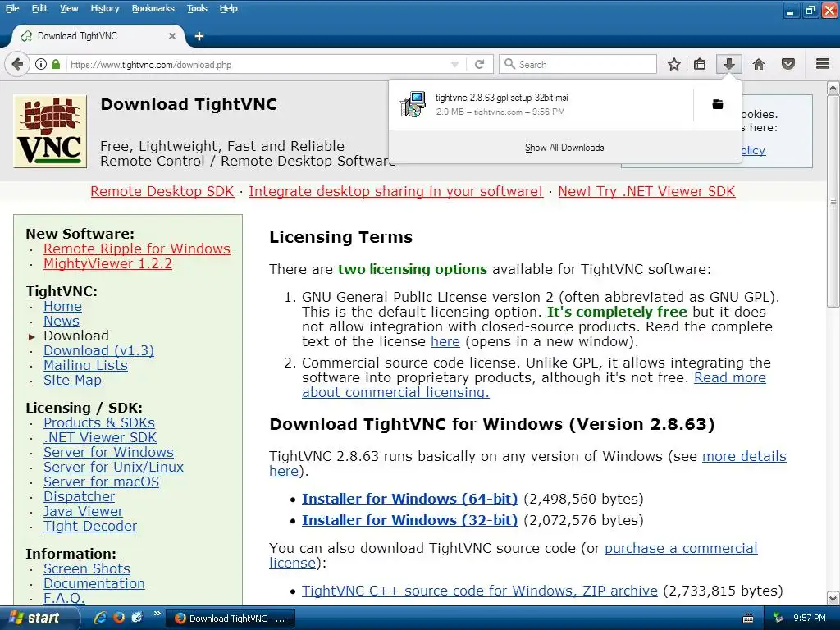840x630 pixels.
Task: Open containing folder of the downloaded file
Action: coord(717,104)
